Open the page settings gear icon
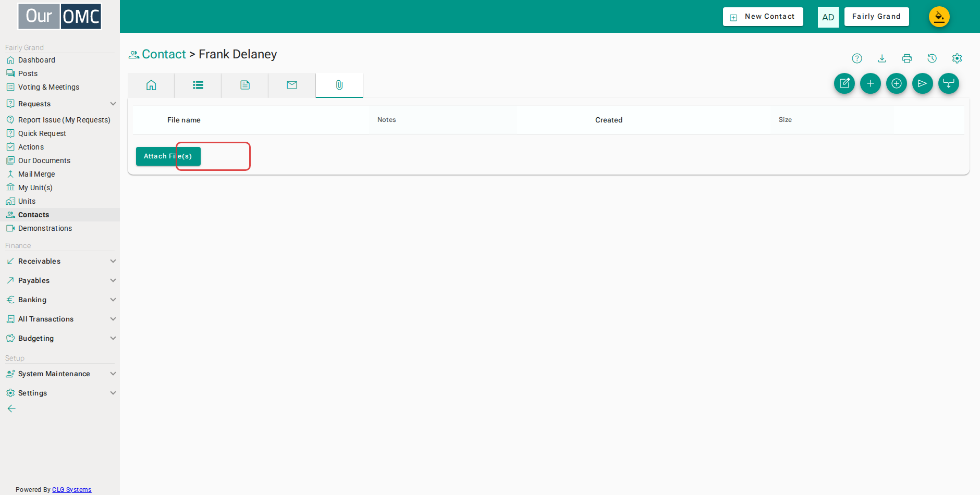The height and width of the screenshot is (495, 980). tap(957, 58)
